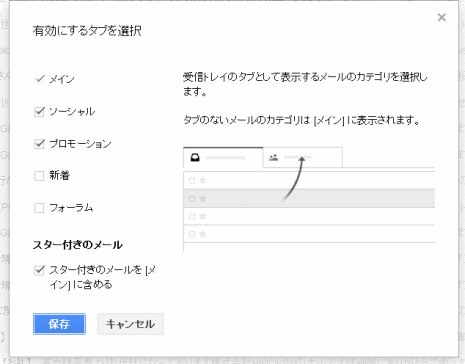Click the ソーシャル label text

(x=72, y=111)
